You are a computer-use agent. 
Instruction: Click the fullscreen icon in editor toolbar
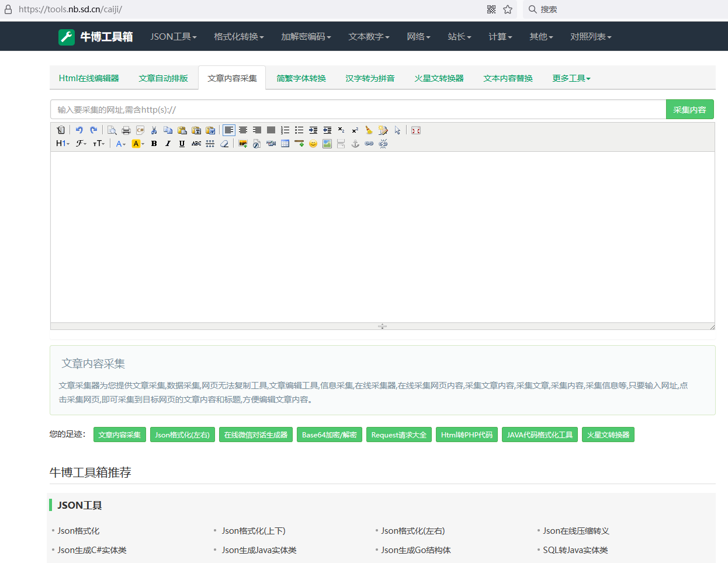click(416, 130)
